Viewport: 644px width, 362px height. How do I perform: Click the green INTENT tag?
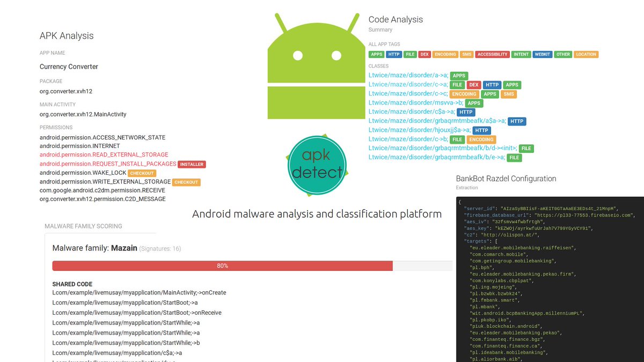(x=521, y=54)
